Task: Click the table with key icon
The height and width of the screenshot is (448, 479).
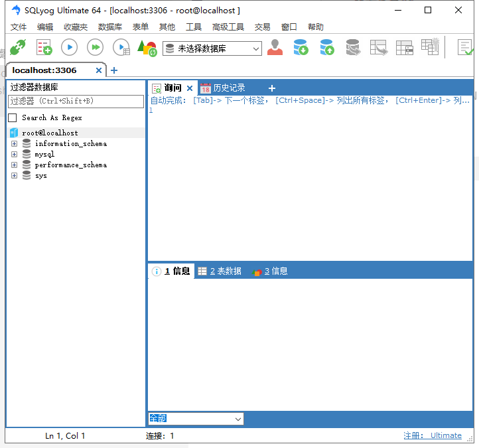Action: pos(430,46)
